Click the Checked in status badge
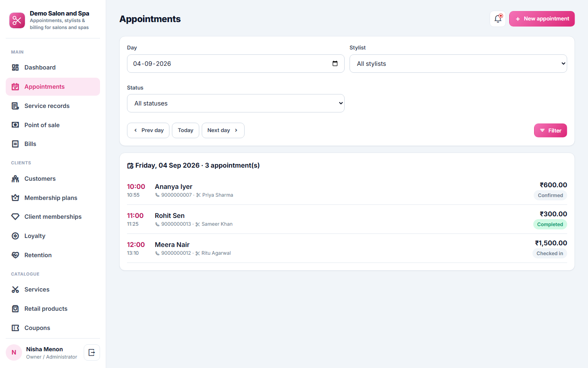 click(x=550, y=254)
